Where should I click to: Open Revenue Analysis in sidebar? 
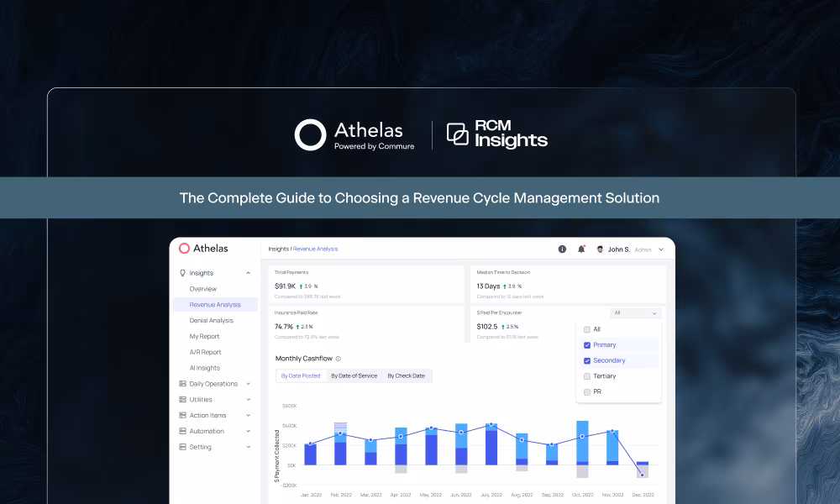tap(215, 305)
